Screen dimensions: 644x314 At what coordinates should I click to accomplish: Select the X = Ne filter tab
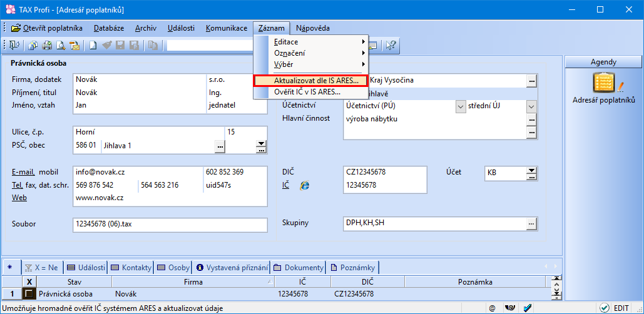pyautogui.click(x=41, y=268)
